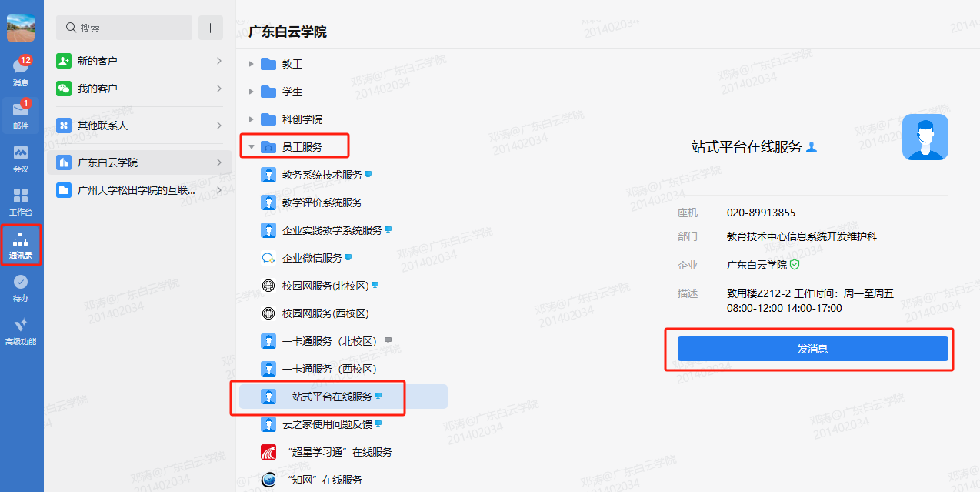The width and height of the screenshot is (980, 492).
Task: Open the 邮件 mail icon
Action: 21,112
